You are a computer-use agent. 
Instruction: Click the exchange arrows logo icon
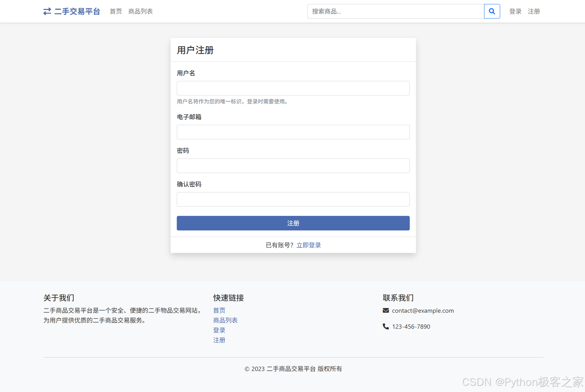tap(47, 11)
